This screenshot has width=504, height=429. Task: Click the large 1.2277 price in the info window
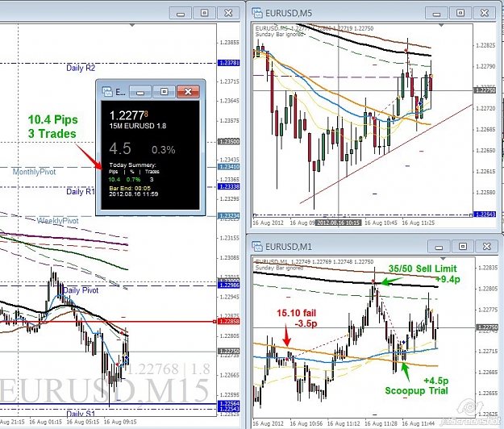coord(128,115)
